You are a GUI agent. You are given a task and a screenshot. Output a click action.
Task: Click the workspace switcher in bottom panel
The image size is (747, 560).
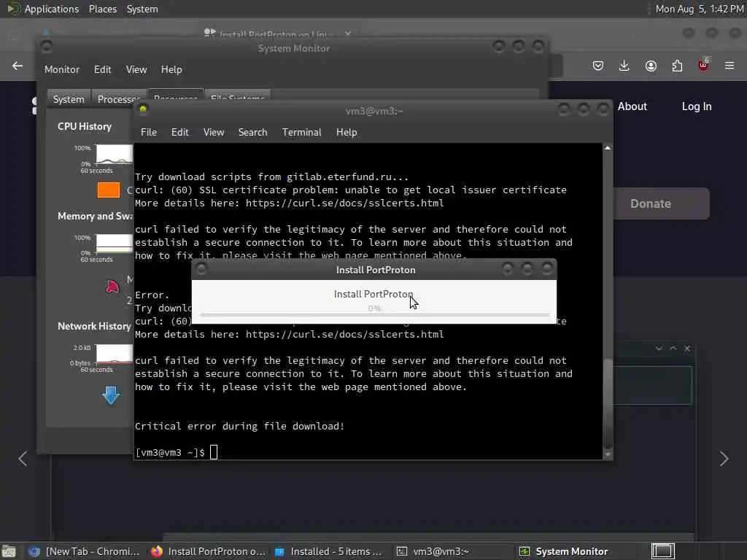click(662, 551)
